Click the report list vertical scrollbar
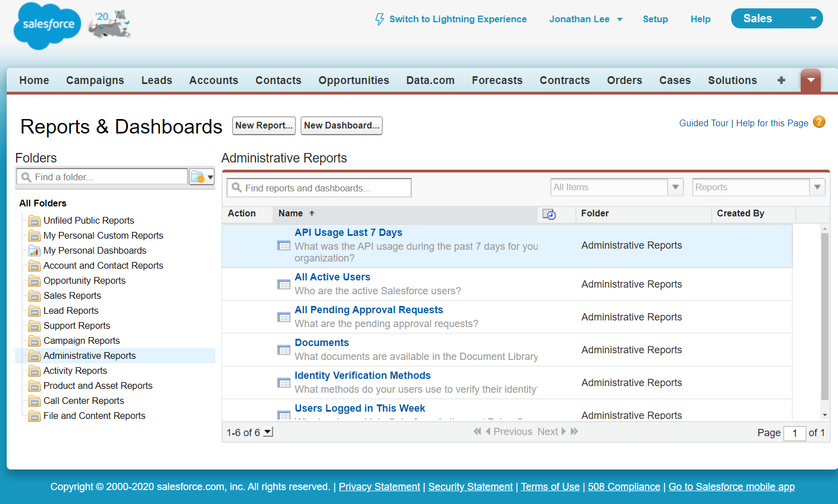838x504 pixels. 825,317
